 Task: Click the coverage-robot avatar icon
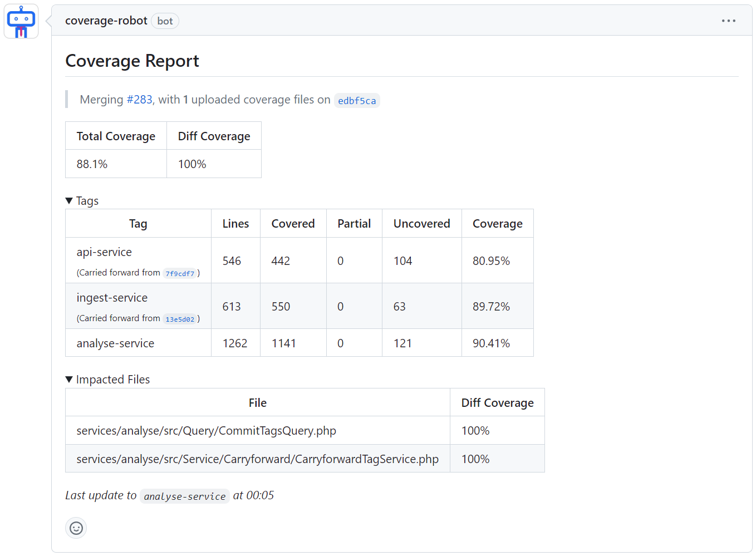tap(21, 22)
